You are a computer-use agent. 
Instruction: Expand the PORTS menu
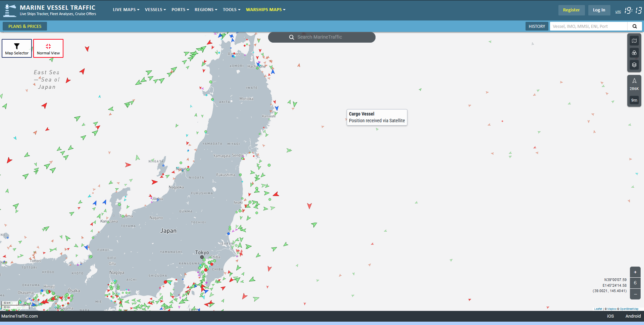click(180, 10)
